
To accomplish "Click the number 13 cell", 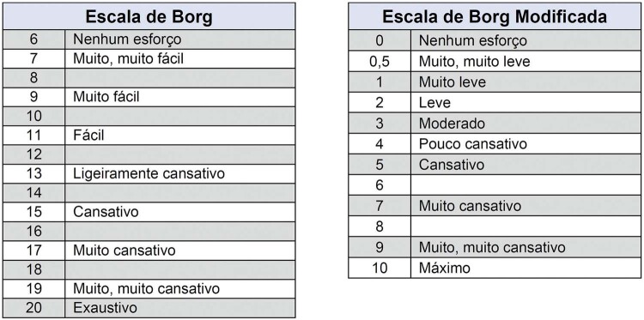I will tap(34, 173).
